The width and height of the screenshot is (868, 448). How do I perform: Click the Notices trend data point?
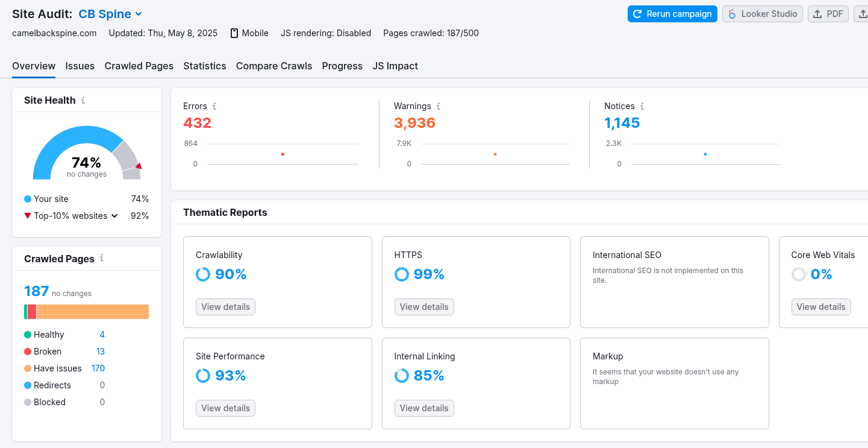[x=705, y=154]
